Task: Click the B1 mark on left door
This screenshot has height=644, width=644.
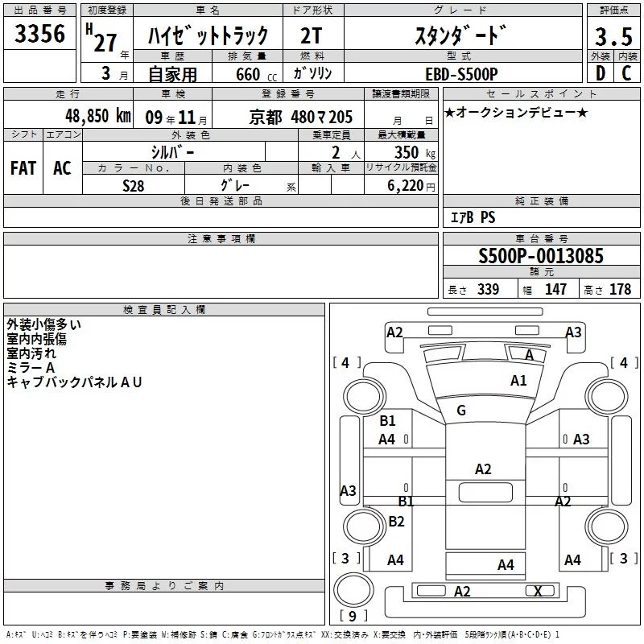Action: tap(387, 421)
